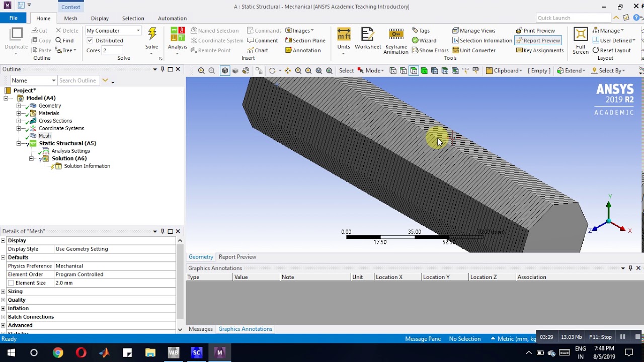Screen dimensions: 644x362
Task: Click the Rotate tool in graphics toolbar
Action: coord(272,71)
